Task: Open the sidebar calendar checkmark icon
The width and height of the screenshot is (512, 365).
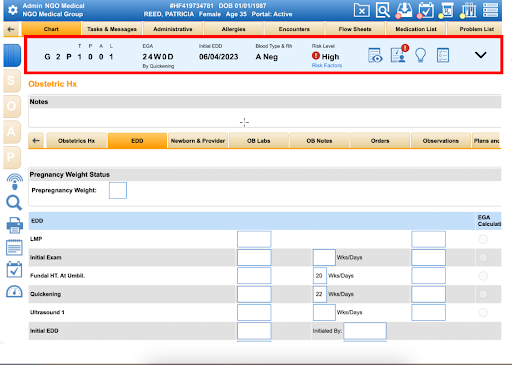Action: 14,270
